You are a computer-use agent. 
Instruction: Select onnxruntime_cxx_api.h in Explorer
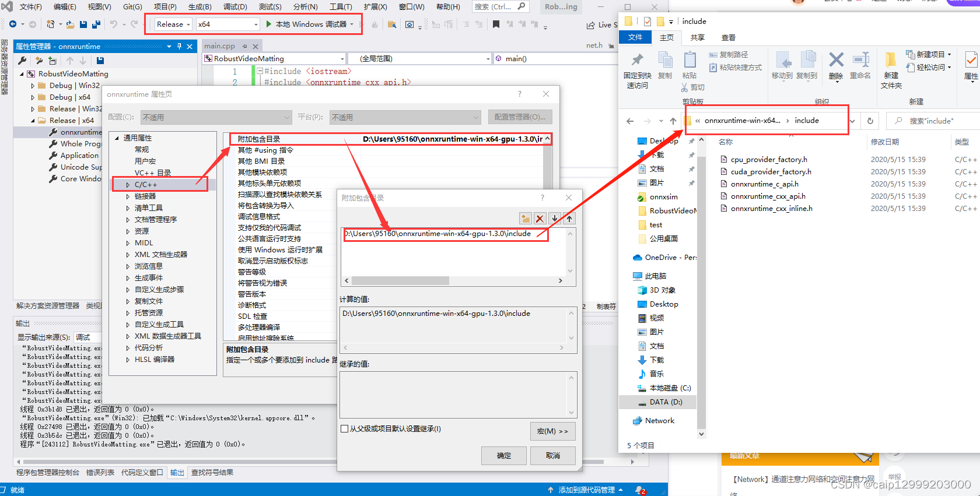[768, 196]
